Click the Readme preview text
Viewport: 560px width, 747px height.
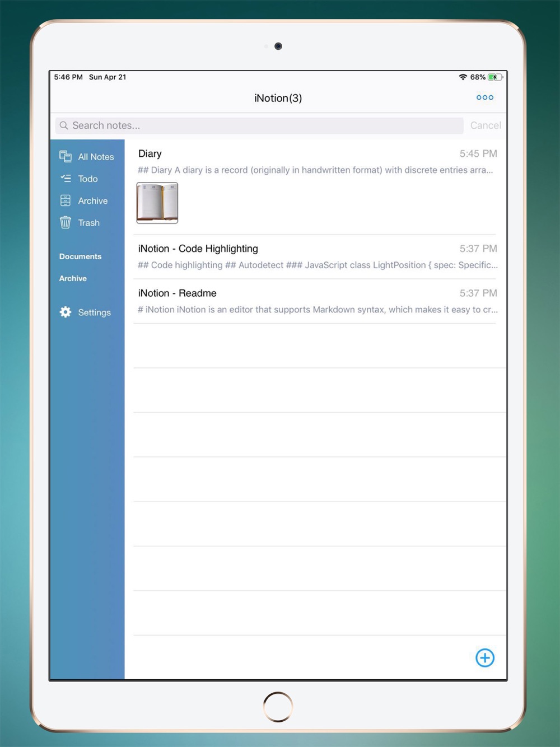[318, 309]
